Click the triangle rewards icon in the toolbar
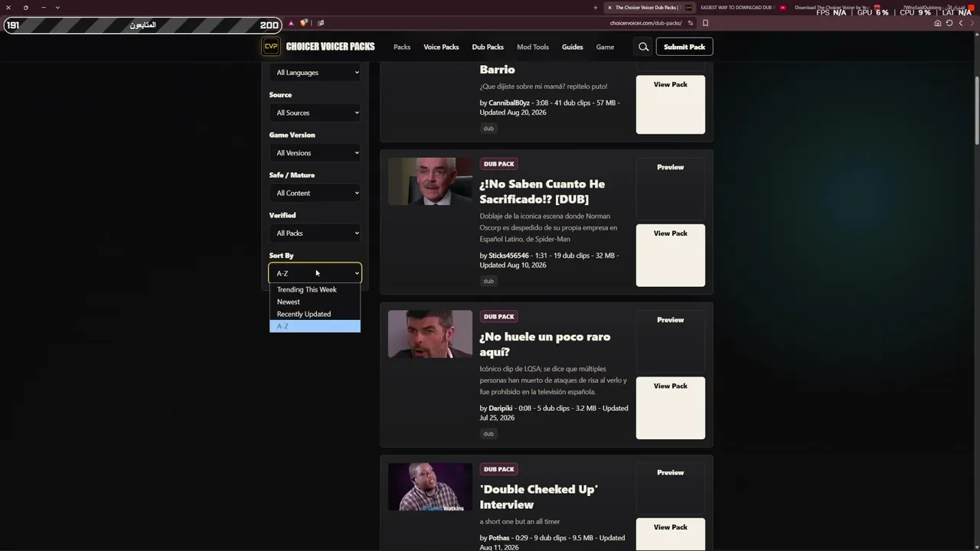 291,23
